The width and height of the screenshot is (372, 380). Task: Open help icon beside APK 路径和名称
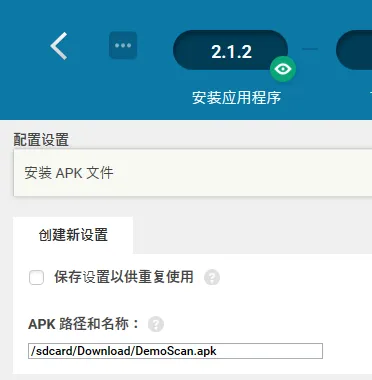pos(156,324)
